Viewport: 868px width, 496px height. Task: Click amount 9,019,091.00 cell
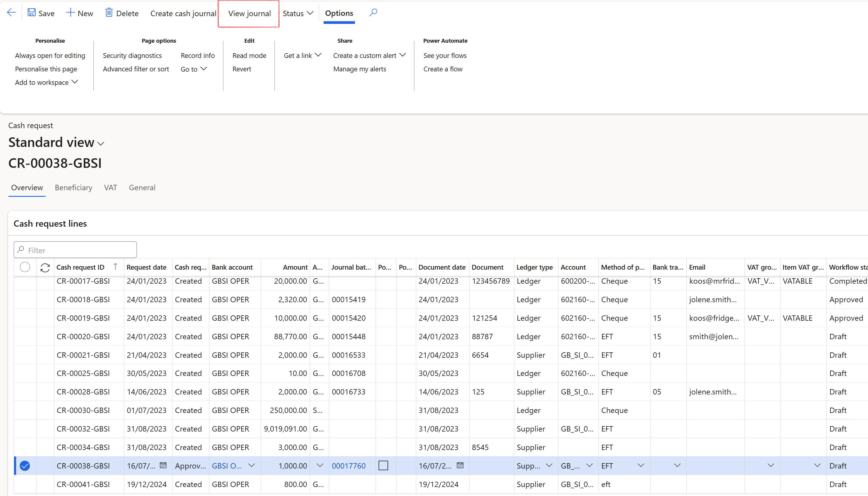285,429
